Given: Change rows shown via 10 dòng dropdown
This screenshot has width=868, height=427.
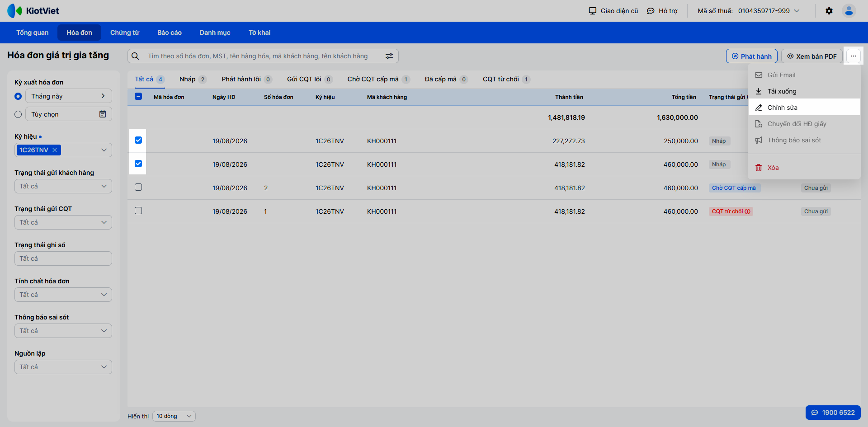Looking at the screenshot, I should [174, 416].
